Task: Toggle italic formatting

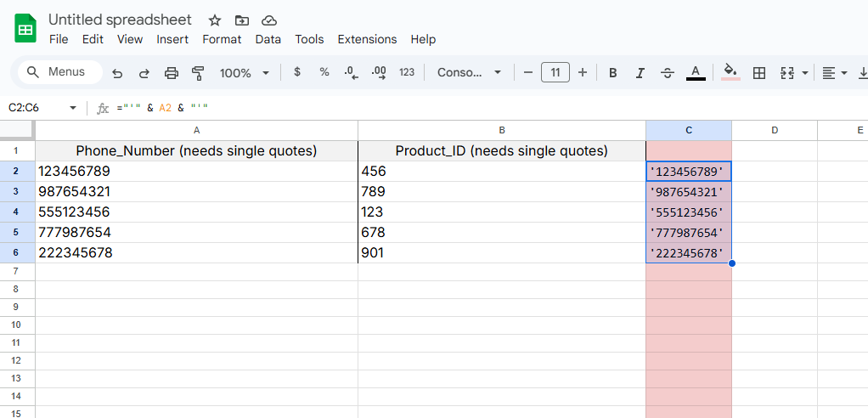Action: [x=640, y=73]
